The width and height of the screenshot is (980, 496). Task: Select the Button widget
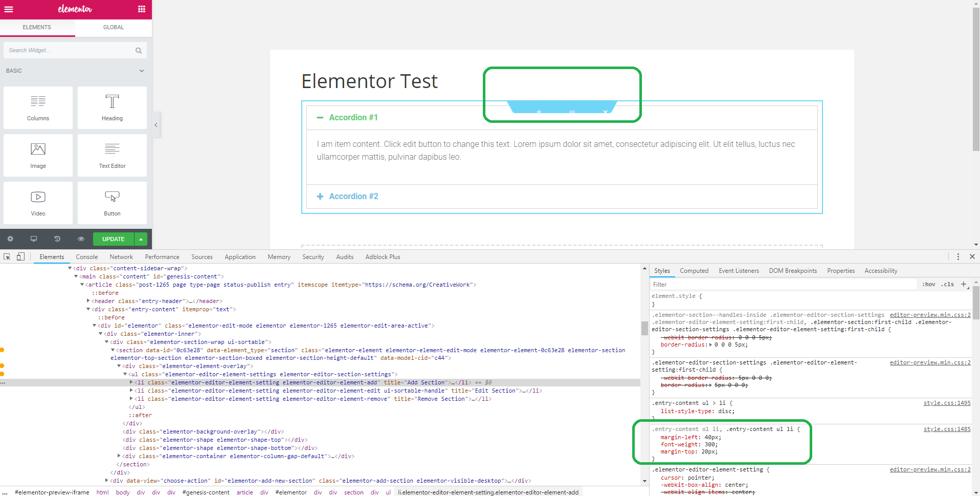pyautogui.click(x=112, y=203)
